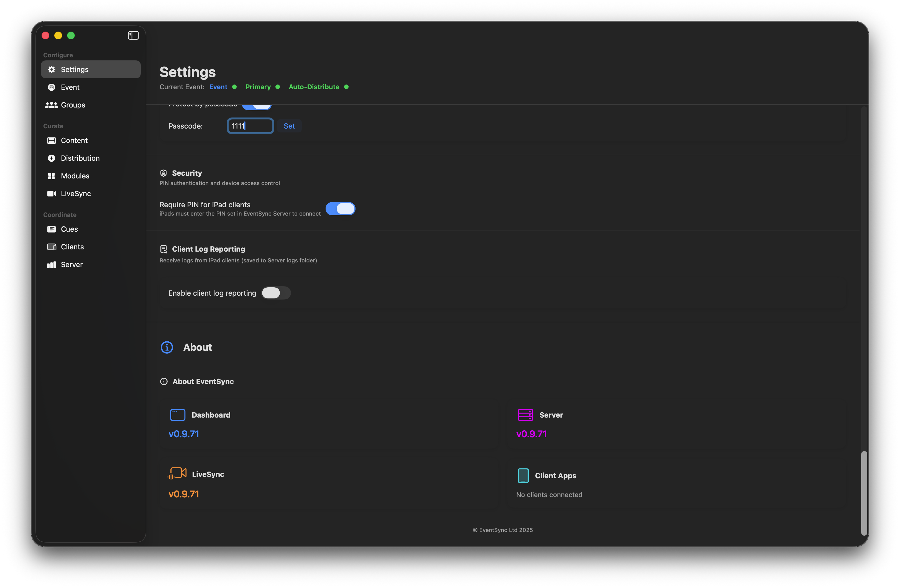Click the blue About info icon
This screenshot has height=588, width=900.
click(167, 347)
